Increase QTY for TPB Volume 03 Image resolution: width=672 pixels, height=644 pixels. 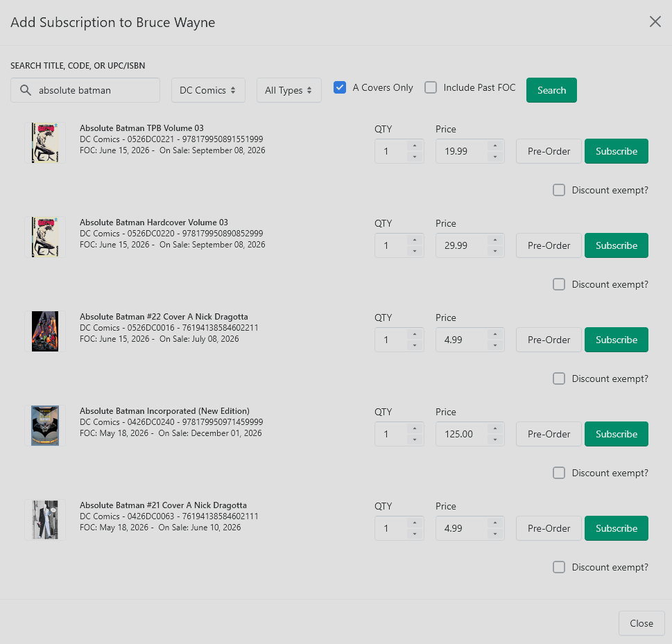click(x=415, y=146)
